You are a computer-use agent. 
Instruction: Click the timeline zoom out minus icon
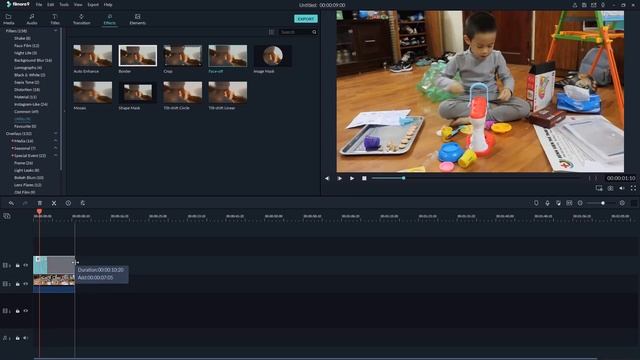580,203
